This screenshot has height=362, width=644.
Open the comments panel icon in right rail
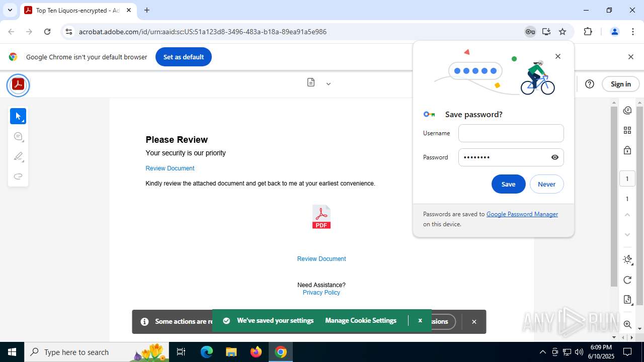click(627, 110)
